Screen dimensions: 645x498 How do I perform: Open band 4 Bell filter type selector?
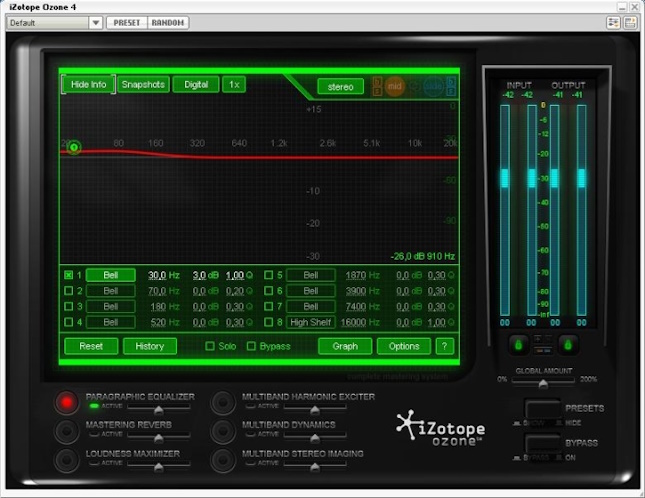(x=111, y=322)
